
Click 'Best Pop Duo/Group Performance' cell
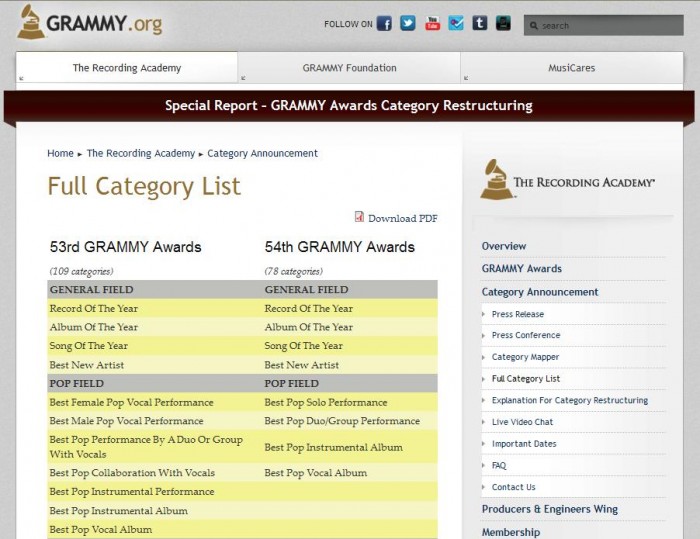pos(342,421)
